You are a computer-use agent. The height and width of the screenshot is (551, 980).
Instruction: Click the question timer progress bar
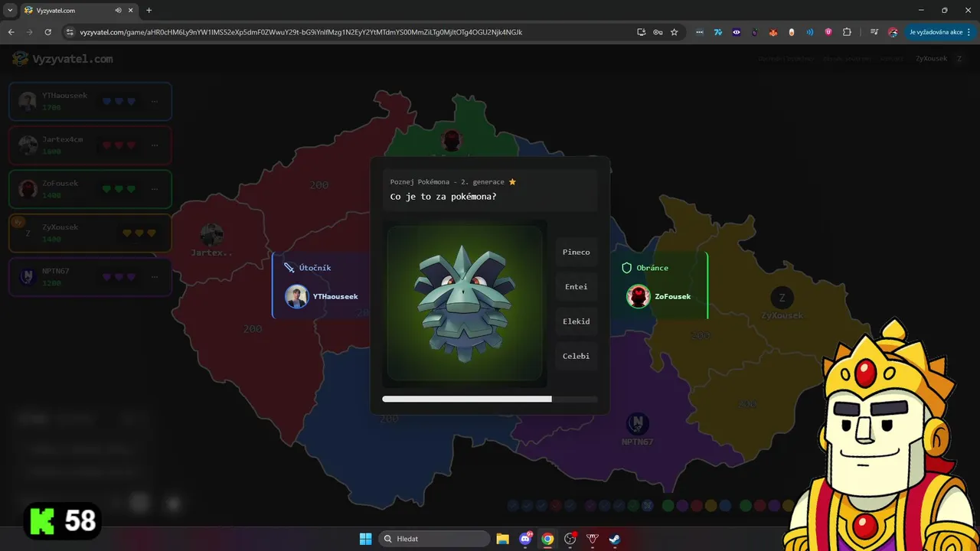pos(490,399)
